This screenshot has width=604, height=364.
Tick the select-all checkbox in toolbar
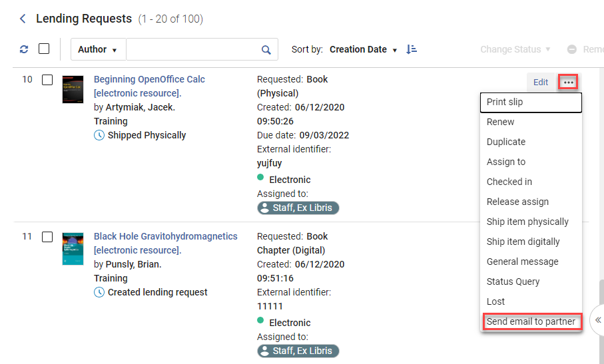coord(44,49)
